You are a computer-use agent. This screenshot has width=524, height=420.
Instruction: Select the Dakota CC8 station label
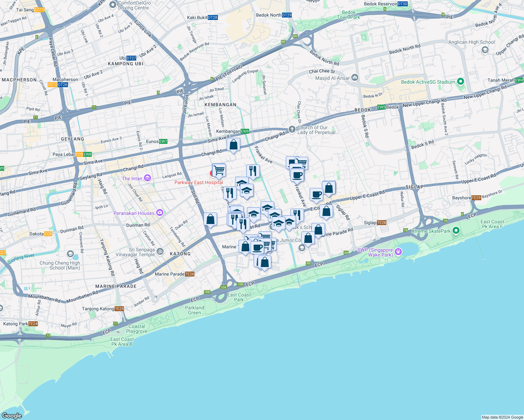41,234
